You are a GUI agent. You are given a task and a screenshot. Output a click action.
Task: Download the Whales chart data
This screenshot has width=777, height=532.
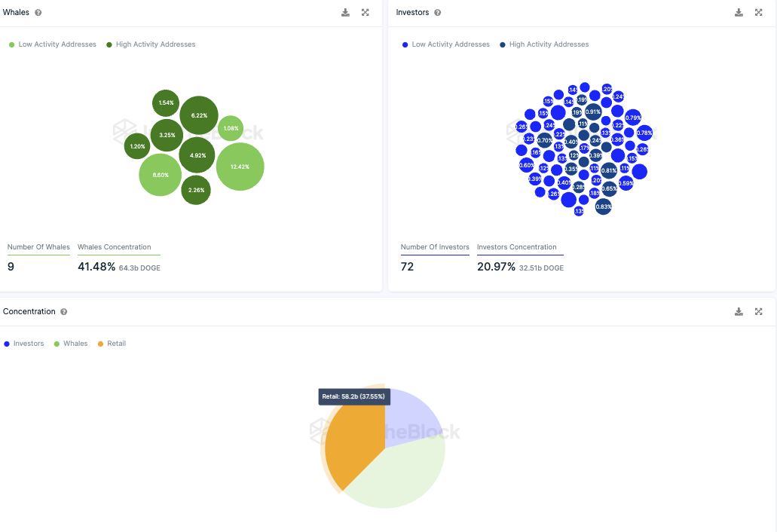[345, 12]
